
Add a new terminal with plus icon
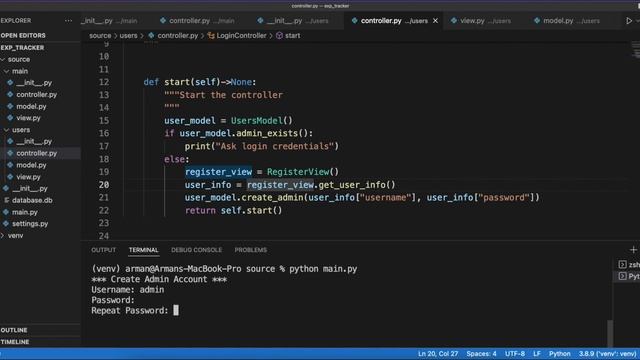point(633,249)
